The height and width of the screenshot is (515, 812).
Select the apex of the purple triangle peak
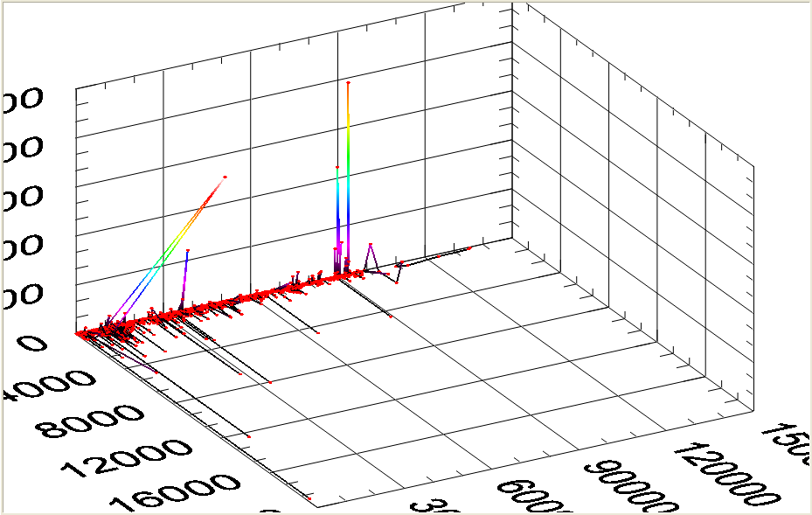[x=371, y=244]
